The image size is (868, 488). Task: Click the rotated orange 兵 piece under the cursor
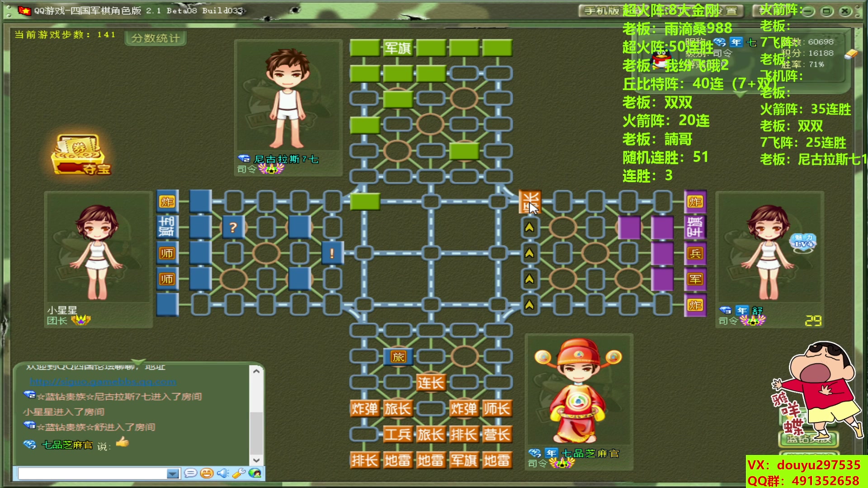pyautogui.click(x=530, y=202)
